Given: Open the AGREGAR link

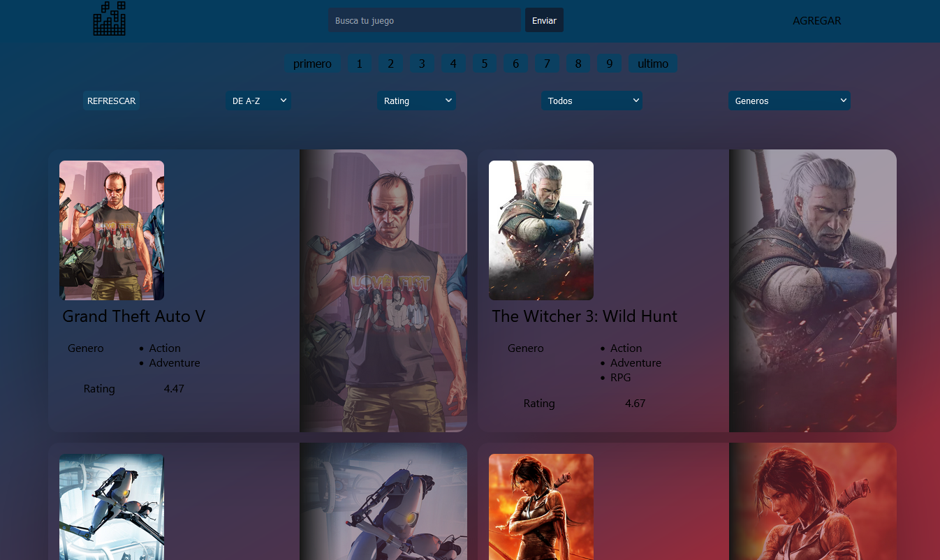Looking at the screenshot, I should 817,21.
